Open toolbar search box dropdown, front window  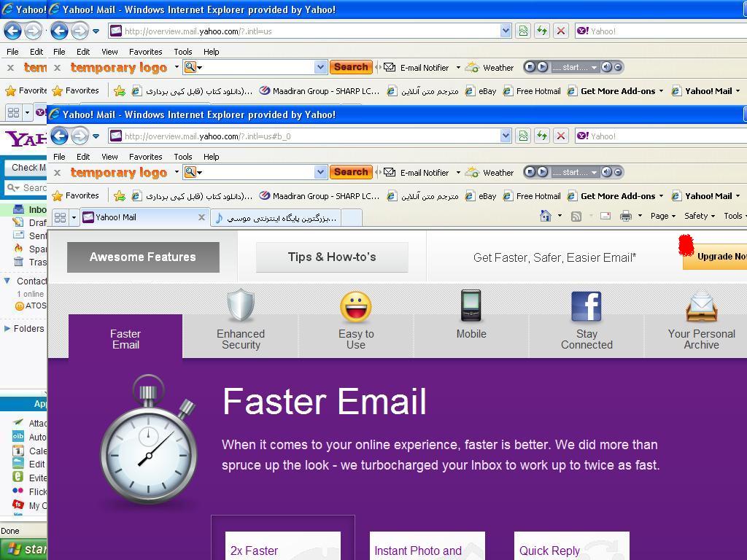coord(321,172)
